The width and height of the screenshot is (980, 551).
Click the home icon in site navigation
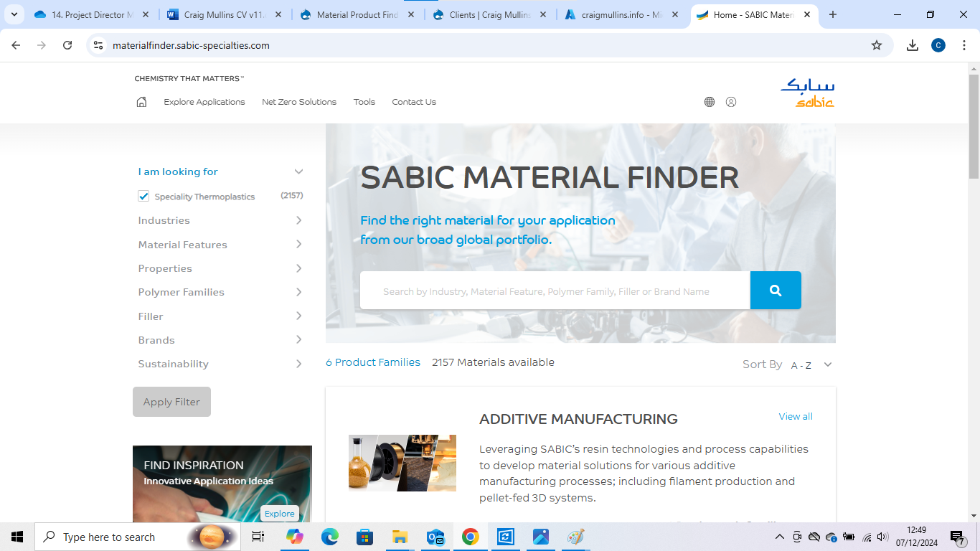(141, 102)
